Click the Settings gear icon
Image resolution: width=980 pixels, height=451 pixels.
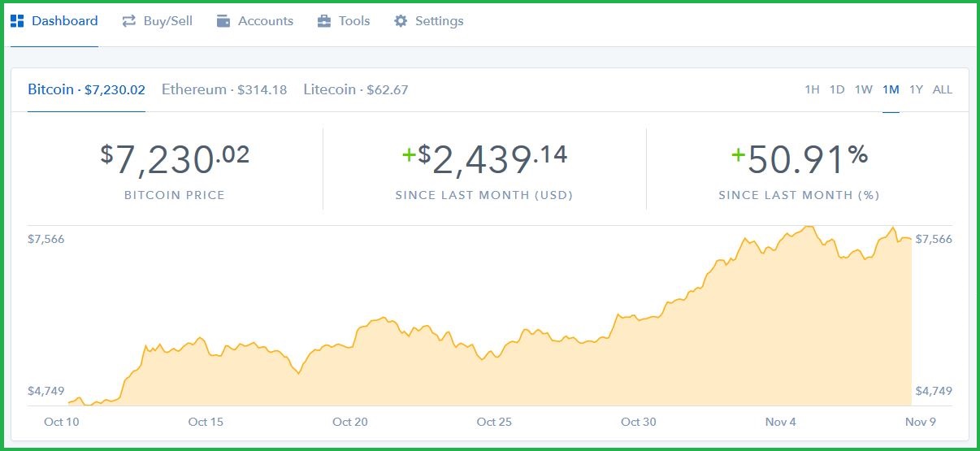tap(401, 21)
